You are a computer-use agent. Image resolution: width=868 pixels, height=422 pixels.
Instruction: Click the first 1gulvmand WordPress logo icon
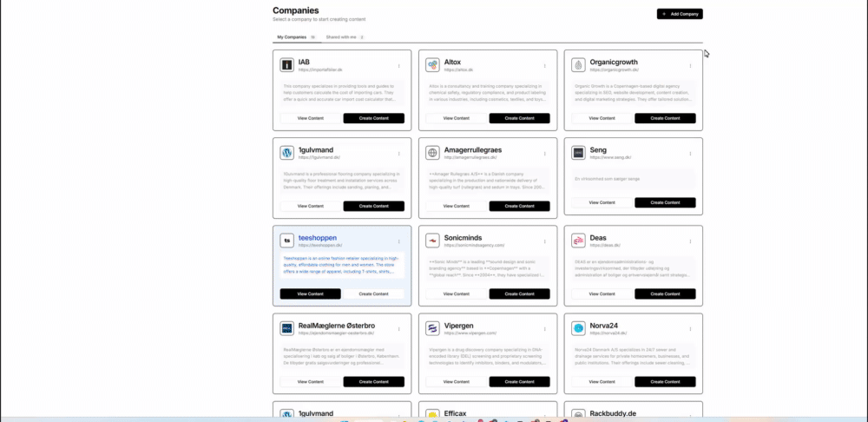pyautogui.click(x=286, y=153)
